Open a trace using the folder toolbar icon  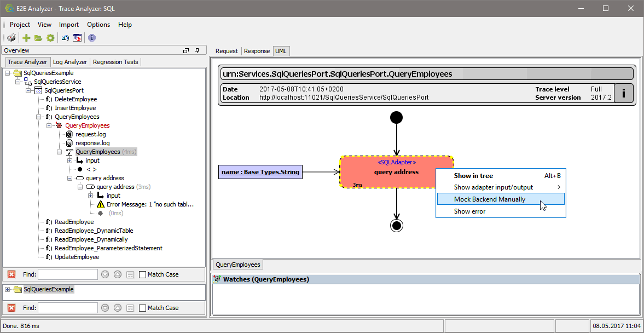[38, 38]
